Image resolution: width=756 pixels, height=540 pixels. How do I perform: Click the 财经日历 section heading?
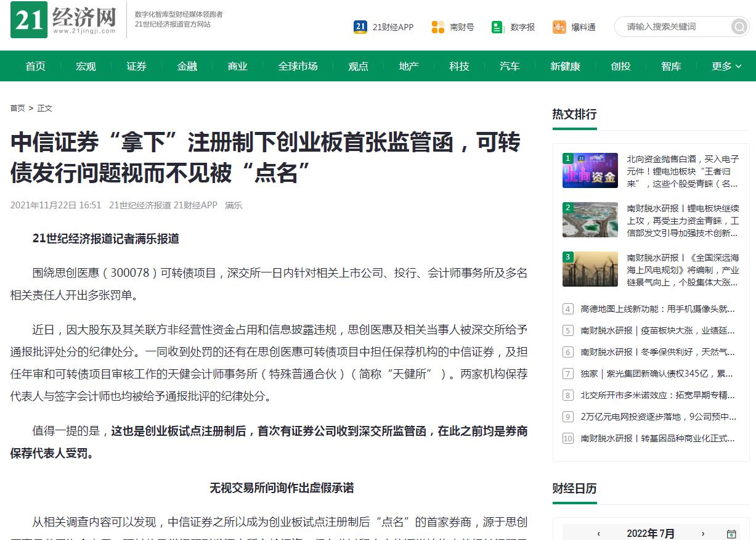tap(574, 488)
